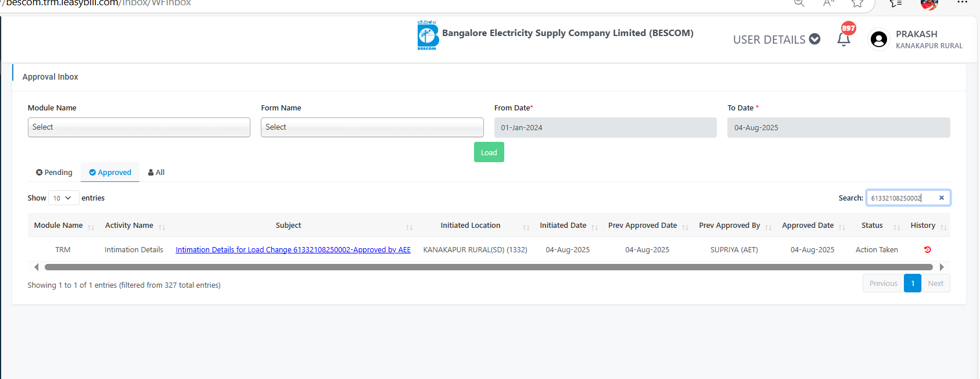View history icon for the TRM row
This screenshot has width=980, height=379.
click(x=927, y=250)
